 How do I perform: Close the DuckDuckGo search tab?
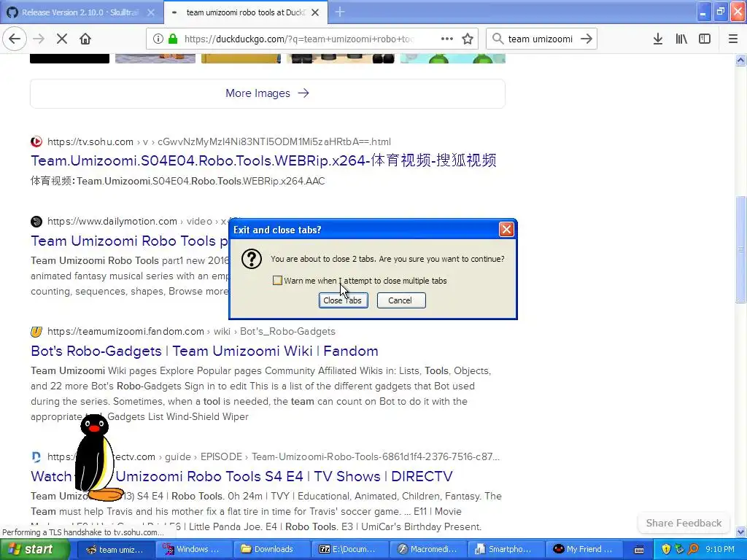click(315, 12)
